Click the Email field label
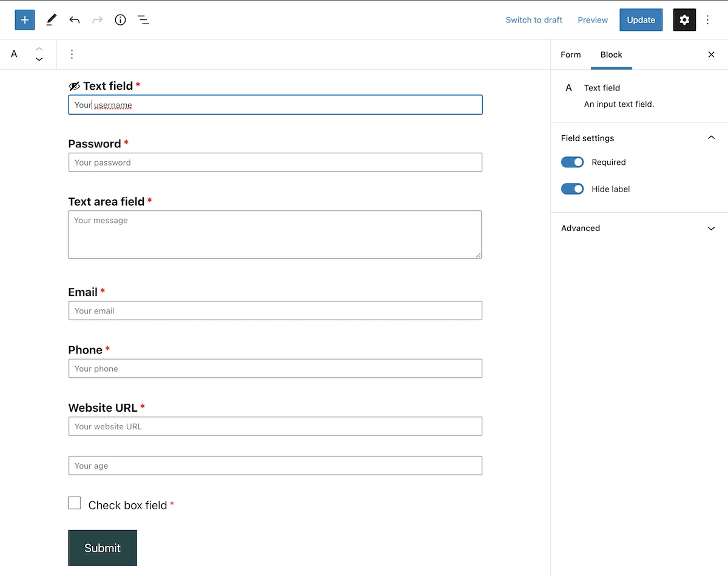Viewport: 728px width, 576px height. pyautogui.click(x=83, y=292)
